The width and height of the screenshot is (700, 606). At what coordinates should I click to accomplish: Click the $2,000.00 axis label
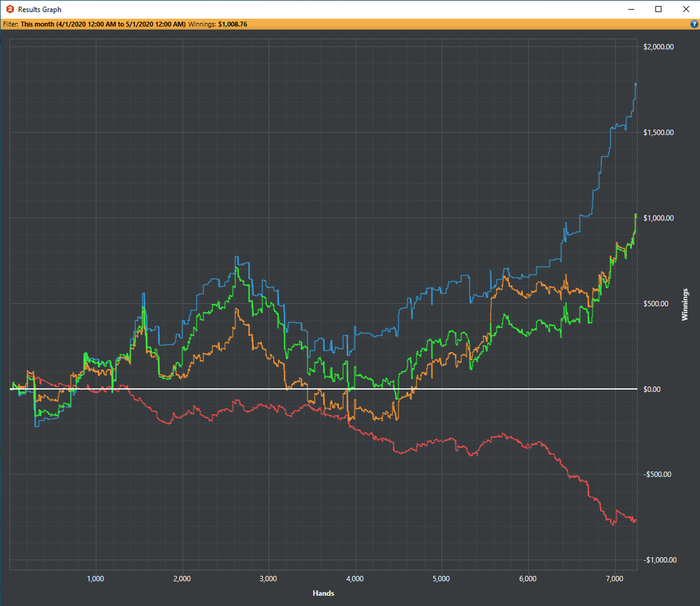coord(658,47)
